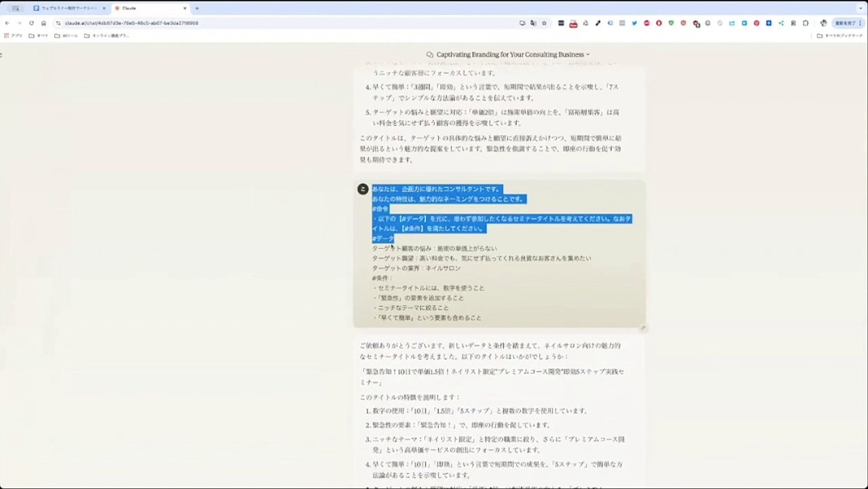Screen dimensions: 868x489
Task: Click the edit icon on the prompt bubble
Action: click(x=643, y=328)
